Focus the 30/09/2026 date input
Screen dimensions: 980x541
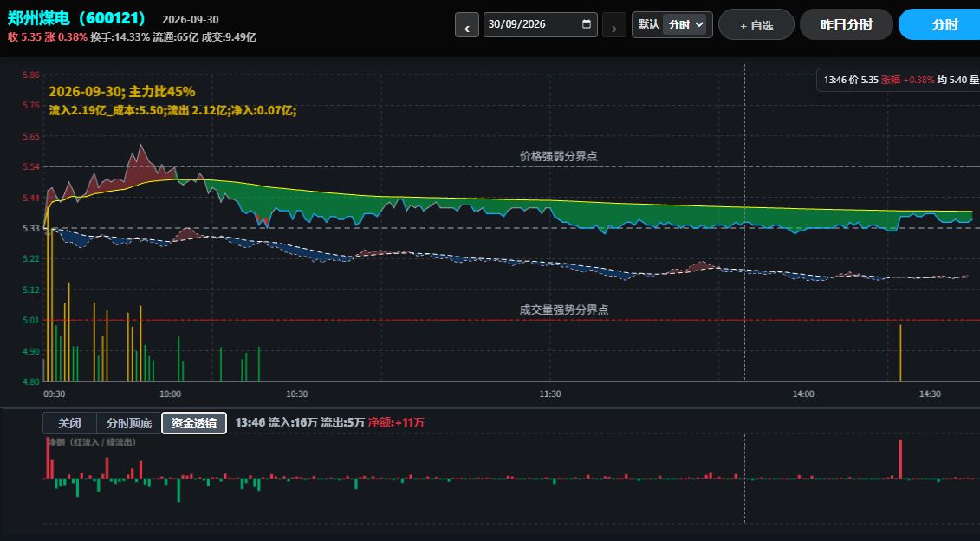coord(540,25)
